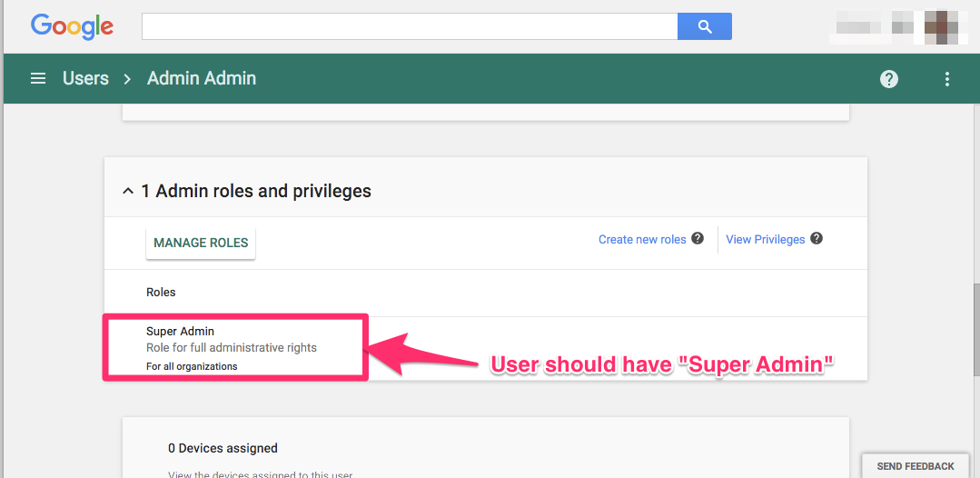Click the MANAGE ROLES button
Image resolution: width=980 pixels, height=478 pixels.
(x=201, y=243)
